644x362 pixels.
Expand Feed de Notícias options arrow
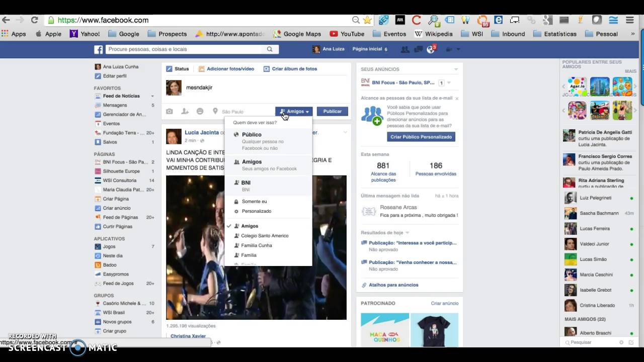coord(152,96)
